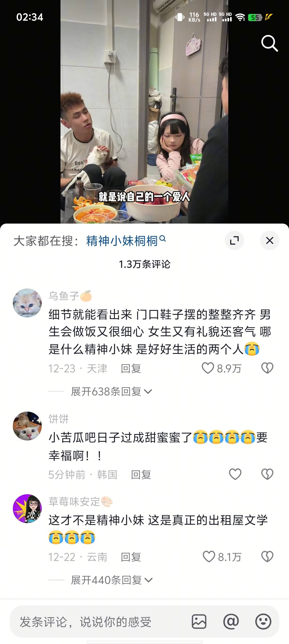The image size is (289, 644).
Task: Close the comments panel
Action: click(270, 240)
